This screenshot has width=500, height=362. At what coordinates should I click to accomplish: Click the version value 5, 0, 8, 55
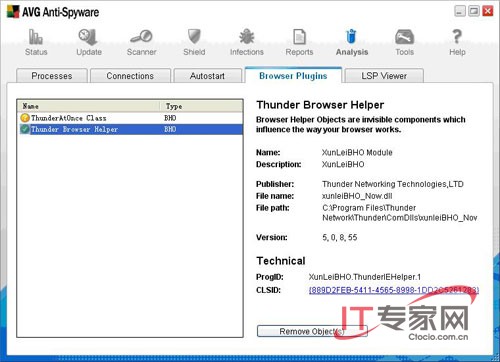(x=340, y=237)
